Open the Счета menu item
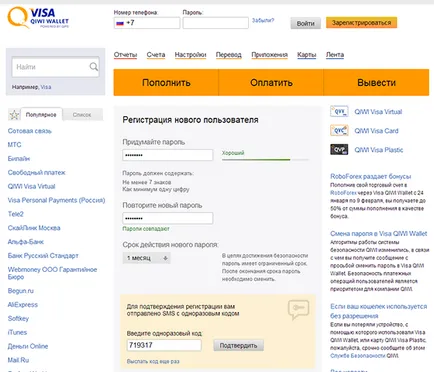Viewport: 434px width, 372px height. (x=156, y=55)
